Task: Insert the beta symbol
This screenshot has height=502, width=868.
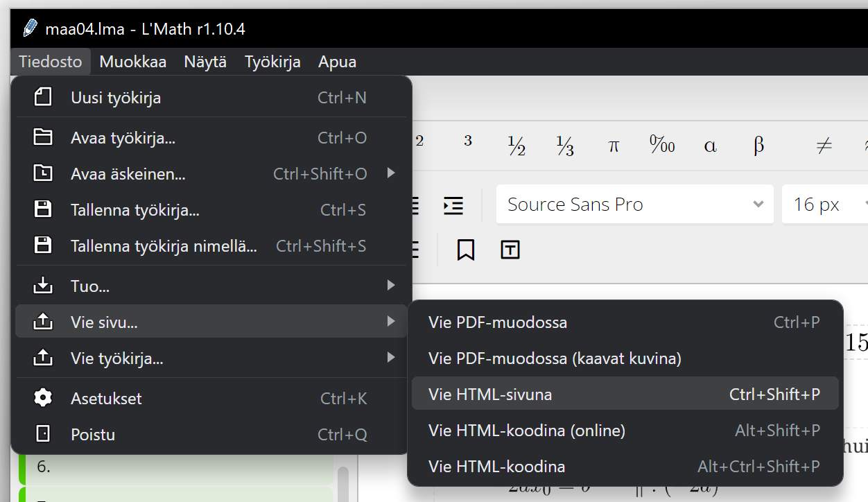Action: 758,146
